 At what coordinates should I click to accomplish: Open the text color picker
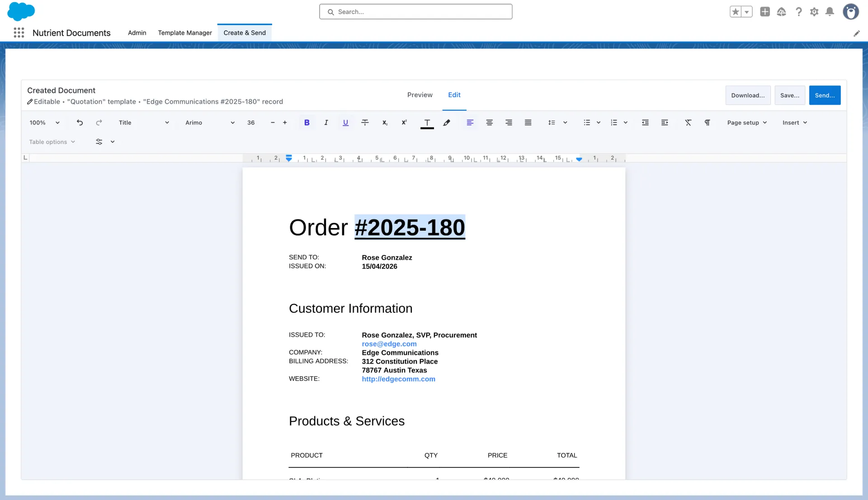click(427, 123)
